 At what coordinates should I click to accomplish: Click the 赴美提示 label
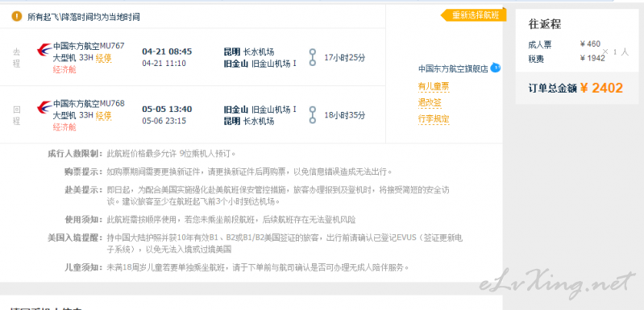pos(83,190)
